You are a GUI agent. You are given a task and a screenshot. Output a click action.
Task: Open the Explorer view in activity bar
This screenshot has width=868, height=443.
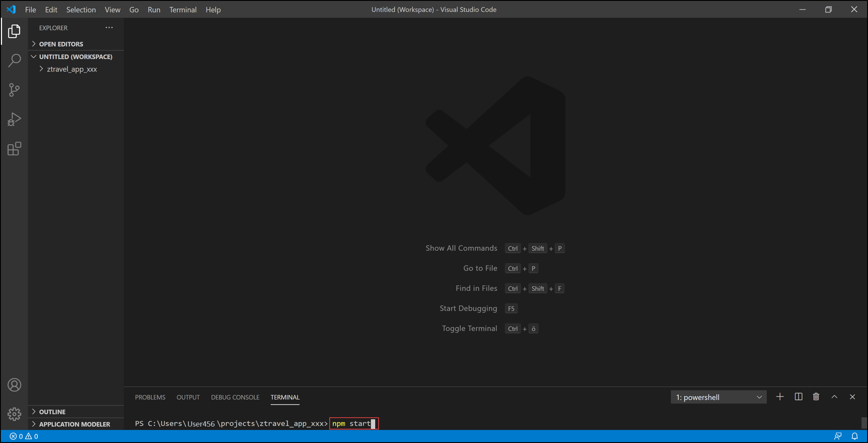(x=14, y=31)
